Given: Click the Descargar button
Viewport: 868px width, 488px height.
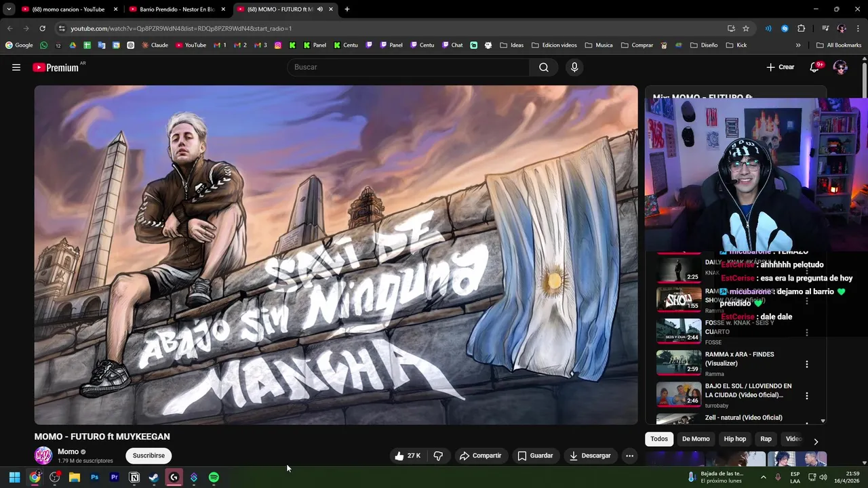Looking at the screenshot, I should (x=590, y=455).
